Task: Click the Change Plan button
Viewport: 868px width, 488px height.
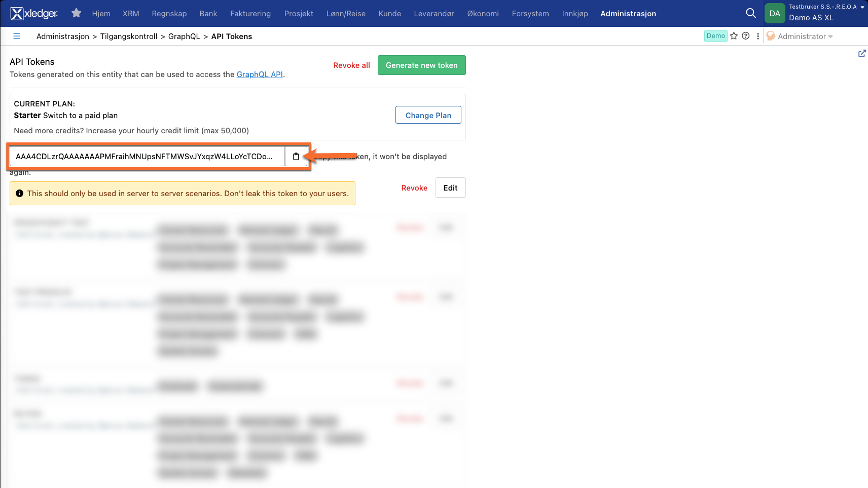Action: click(428, 116)
